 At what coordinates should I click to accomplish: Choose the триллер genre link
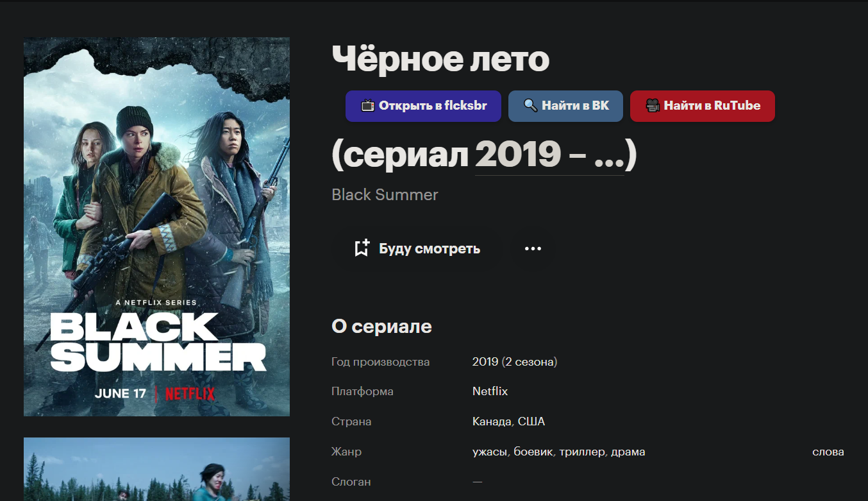[x=582, y=452]
